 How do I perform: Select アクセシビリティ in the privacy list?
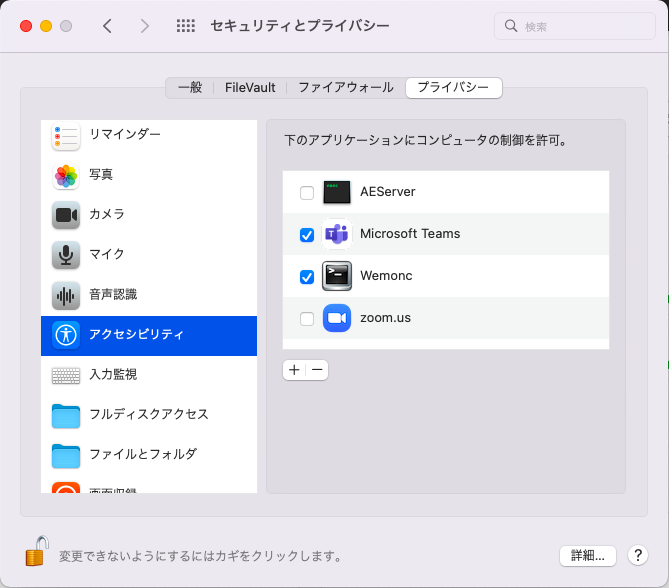pos(149,336)
